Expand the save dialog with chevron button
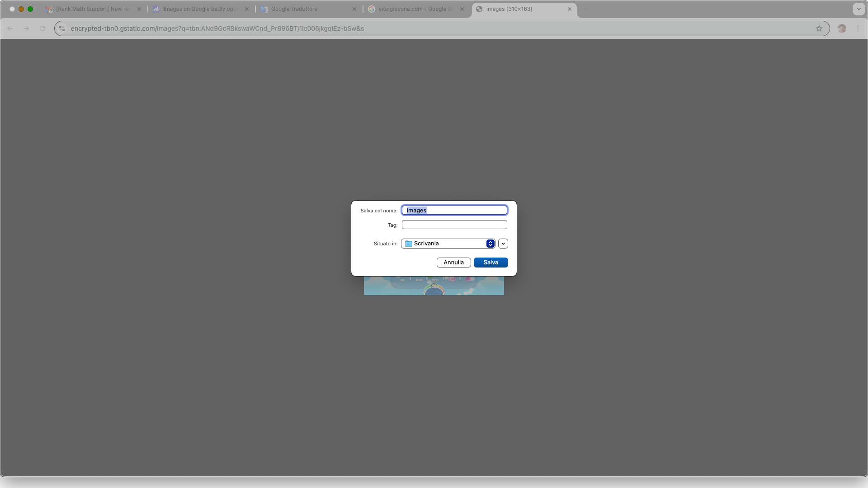 503,244
